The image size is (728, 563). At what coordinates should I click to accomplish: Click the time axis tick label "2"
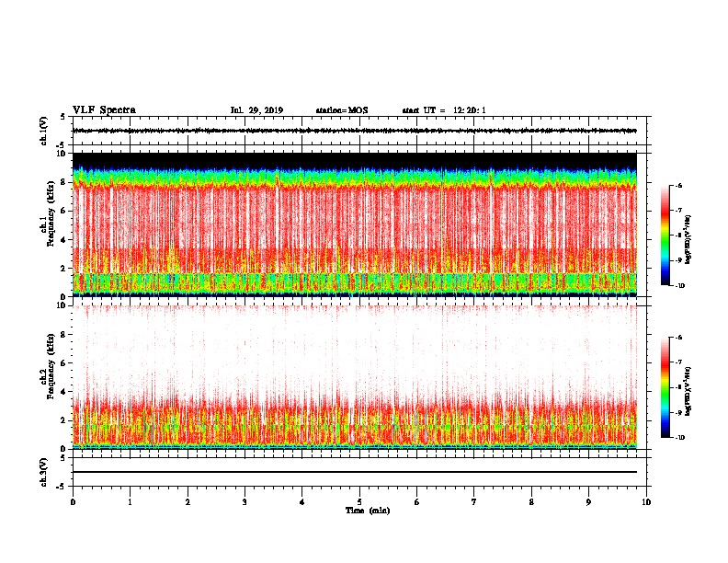(188, 502)
